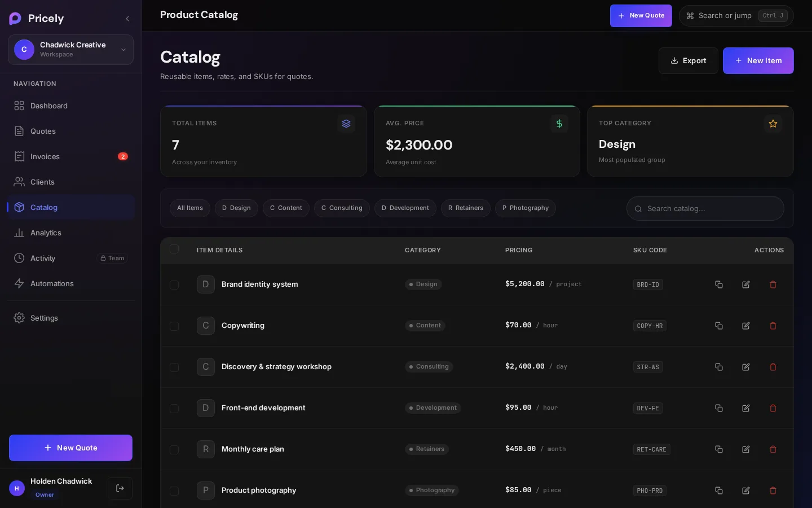812x508 pixels.
Task: Tick the select-all checkbox in table header
Action: pyautogui.click(x=174, y=249)
